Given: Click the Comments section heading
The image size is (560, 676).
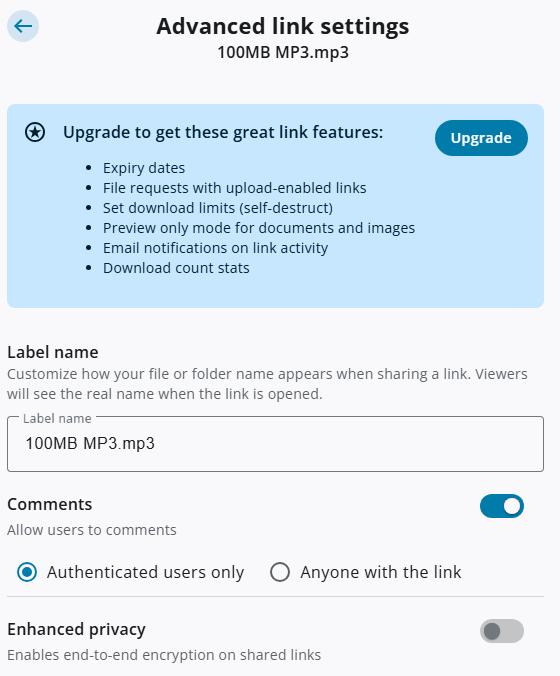Looking at the screenshot, I should (50, 504).
